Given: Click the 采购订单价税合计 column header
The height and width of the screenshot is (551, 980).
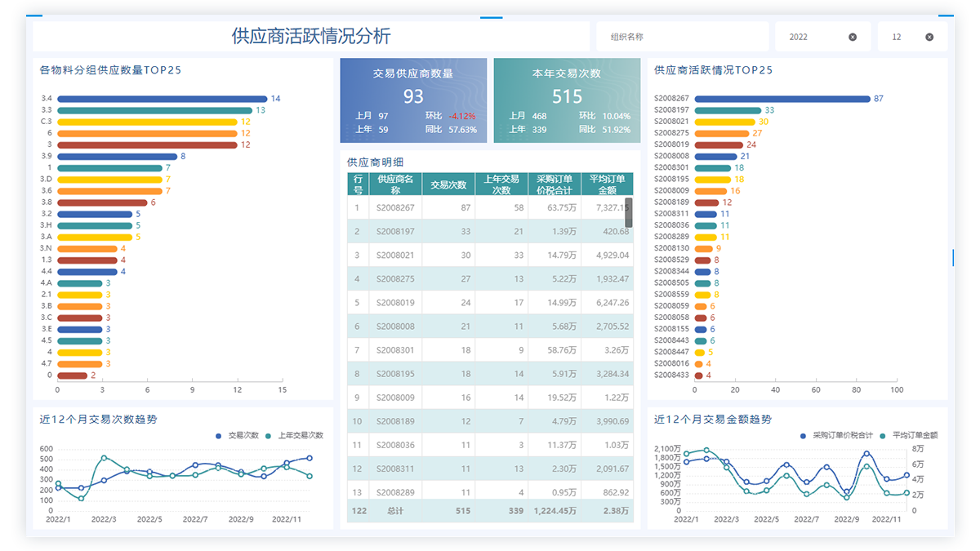Looking at the screenshot, I should click(x=554, y=184).
